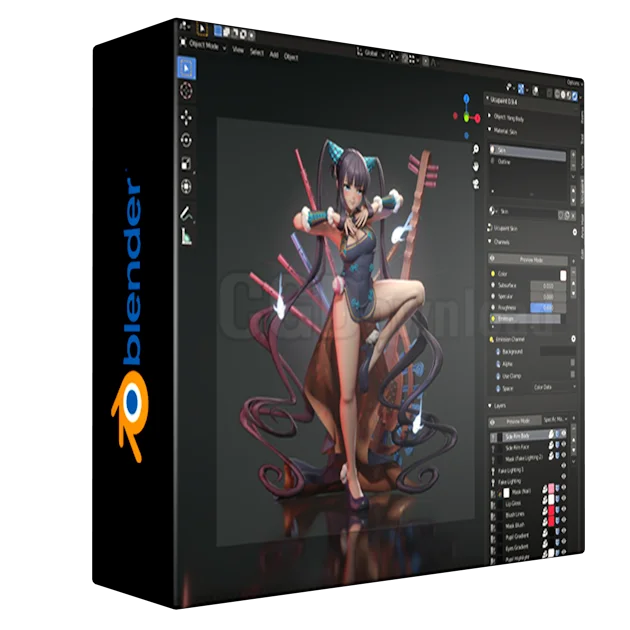Hide the Blush Lines layer

point(564,509)
